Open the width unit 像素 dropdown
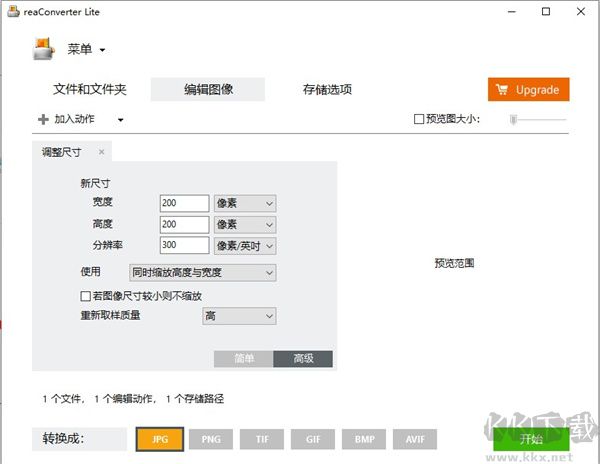 pyautogui.click(x=245, y=203)
